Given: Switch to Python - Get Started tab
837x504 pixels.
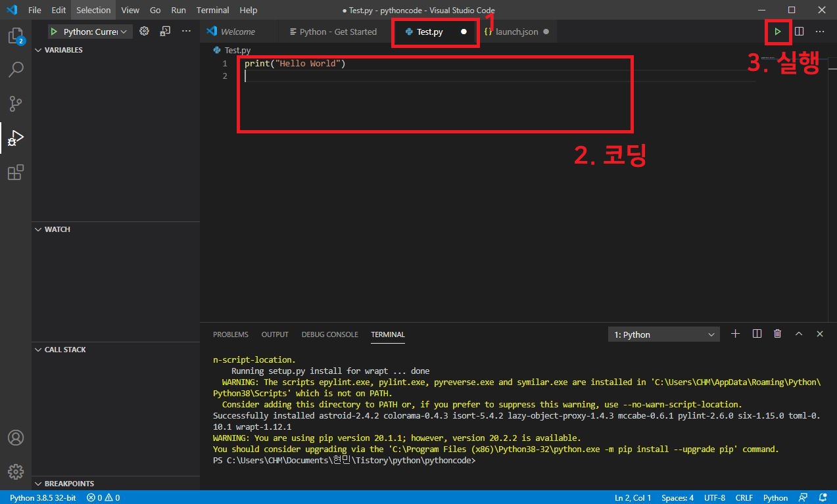Looking at the screenshot, I should 335,32.
